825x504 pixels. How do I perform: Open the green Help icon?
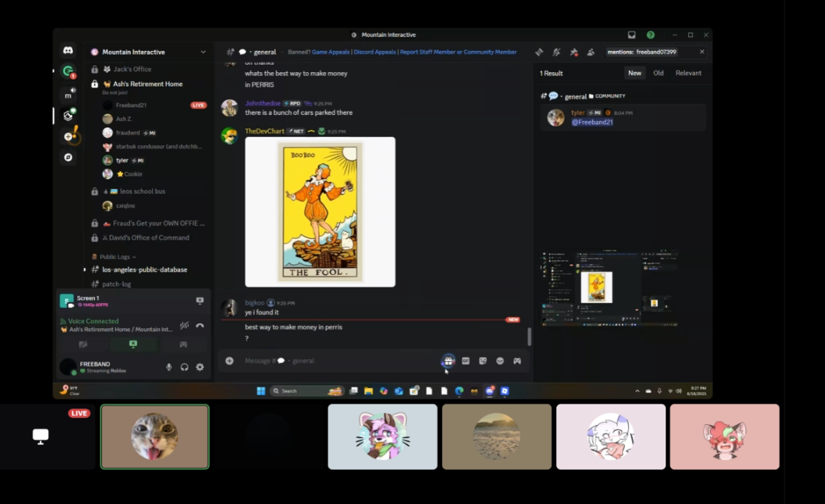(x=650, y=35)
